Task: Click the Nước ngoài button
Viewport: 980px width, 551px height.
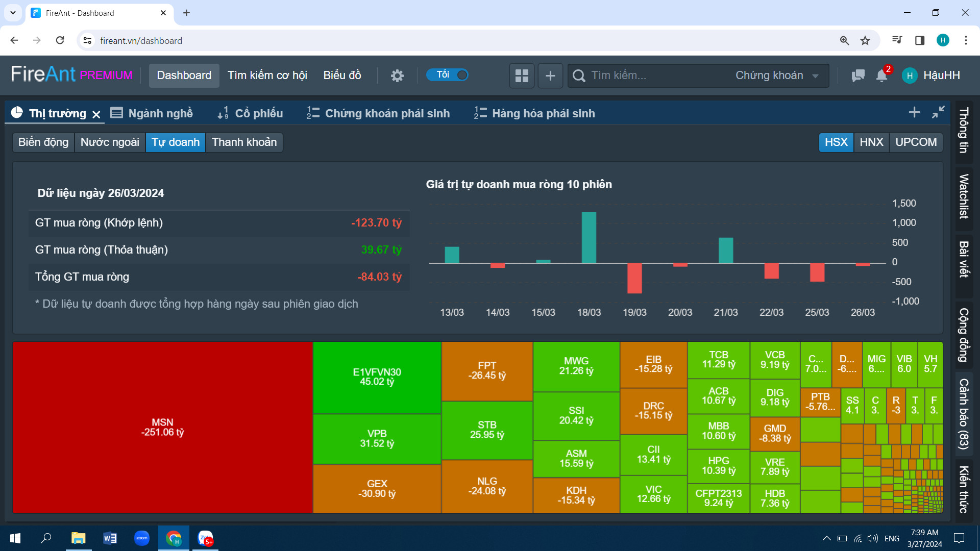Action: coord(110,142)
